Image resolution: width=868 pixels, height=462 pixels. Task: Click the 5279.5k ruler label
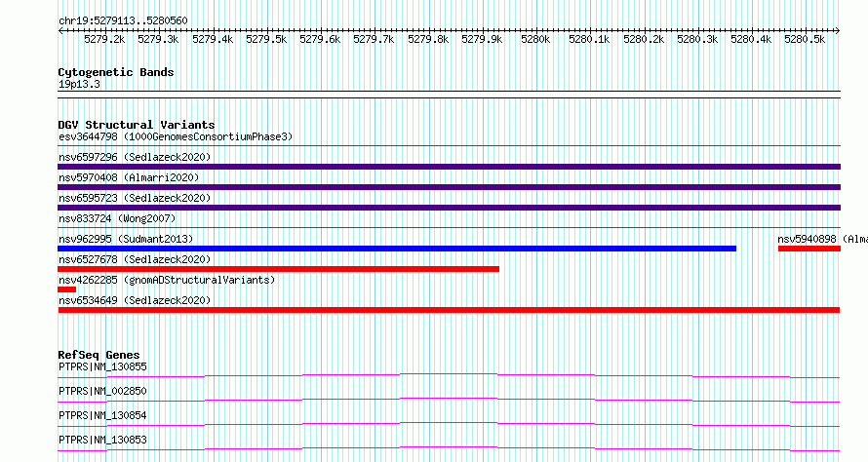pos(266,39)
